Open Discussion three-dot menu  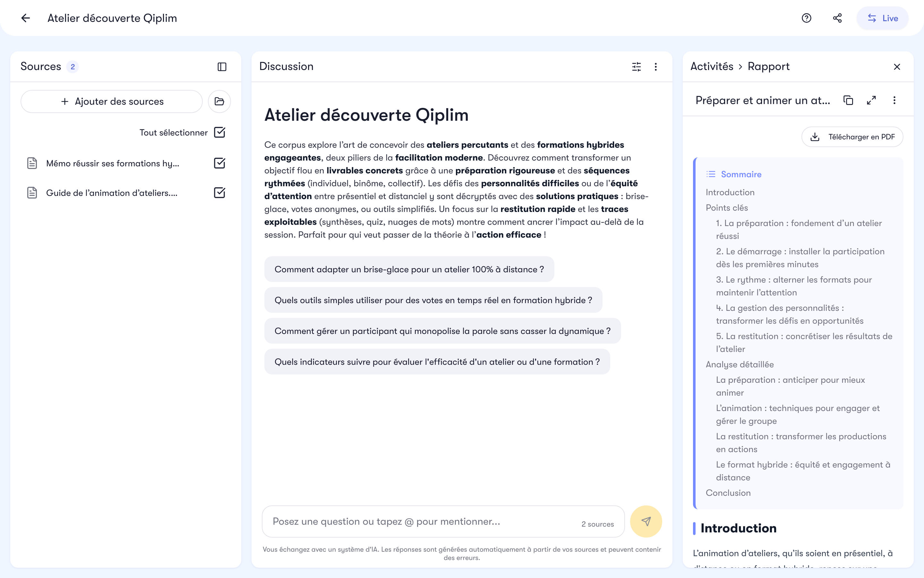tap(655, 67)
